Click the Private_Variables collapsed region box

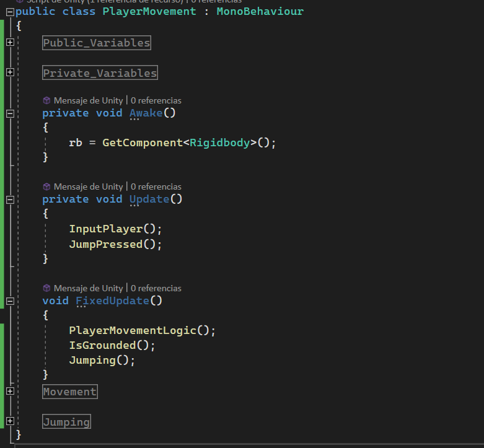100,72
